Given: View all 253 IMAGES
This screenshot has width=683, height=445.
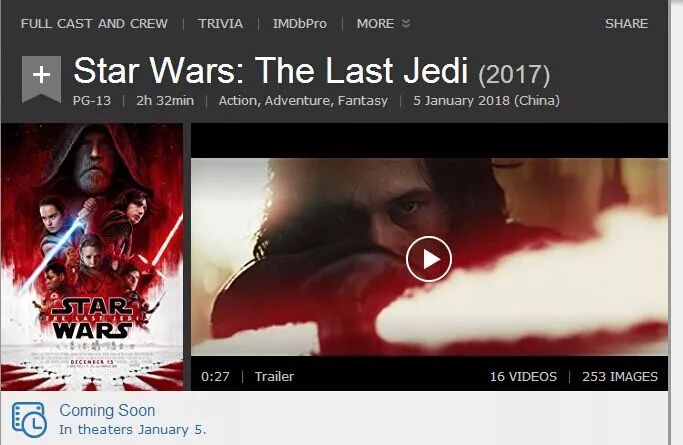Looking at the screenshot, I should pos(620,376).
